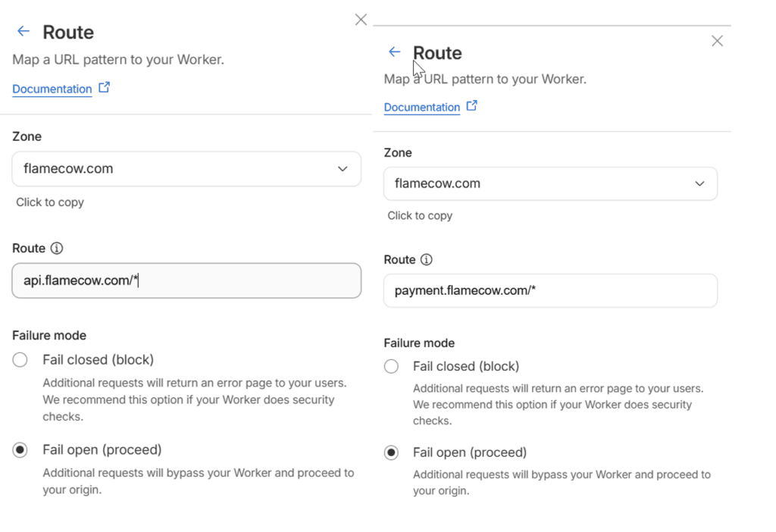Click the back arrow on the left Route panel
The image size is (776, 532).
coord(22,31)
